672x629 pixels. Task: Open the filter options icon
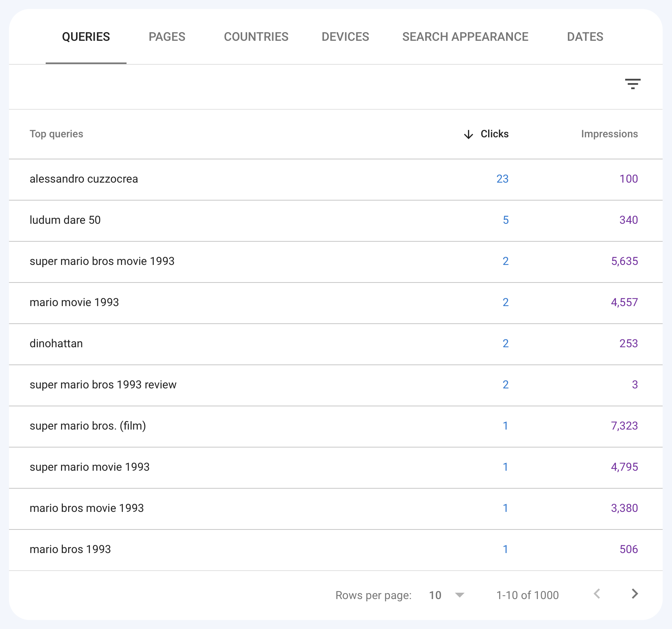click(x=633, y=85)
